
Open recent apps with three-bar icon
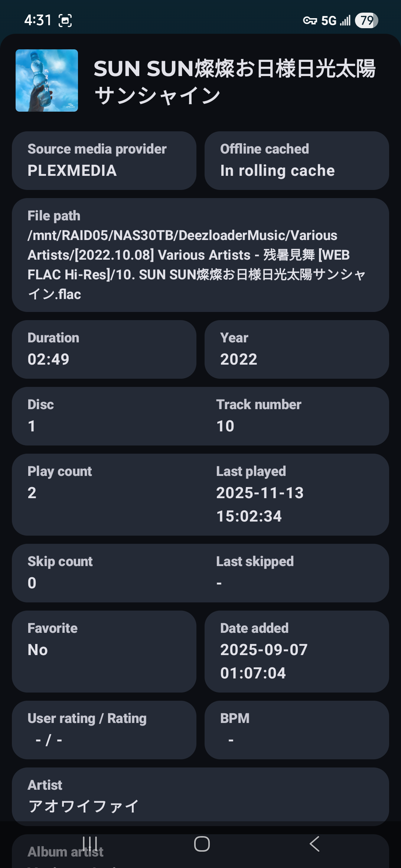(90, 844)
